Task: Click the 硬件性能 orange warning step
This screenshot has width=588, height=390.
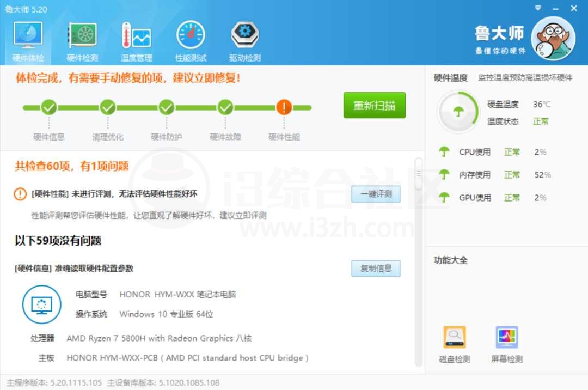Action: pyautogui.click(x=284, y=108)
